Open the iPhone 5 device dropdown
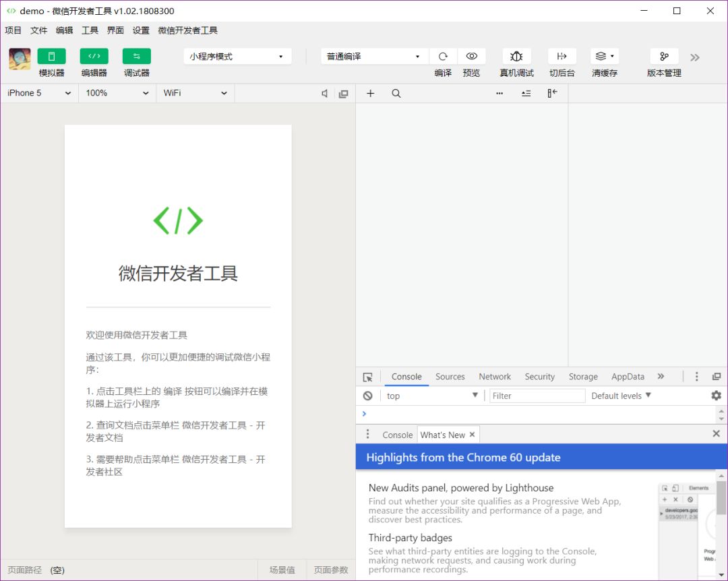This screenshot has width=728, height=581. click(x=39, y=93)
